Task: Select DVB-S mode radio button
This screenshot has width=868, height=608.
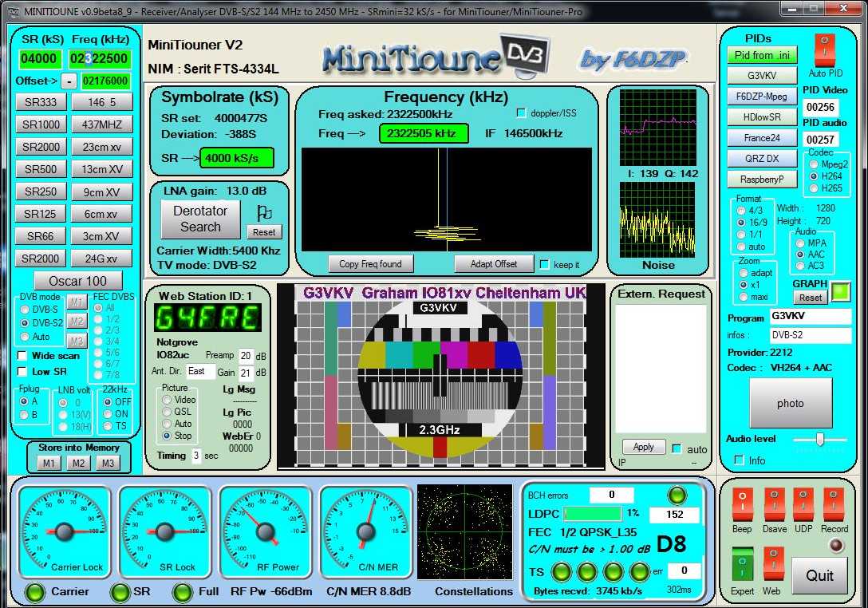Action: pos(25,309)
